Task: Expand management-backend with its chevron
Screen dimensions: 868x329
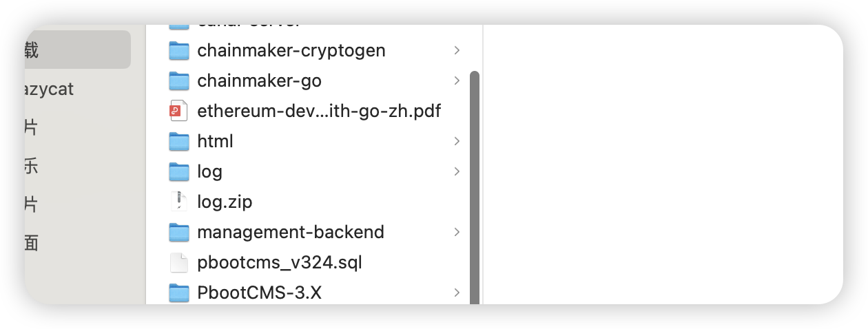Action: 457,232
